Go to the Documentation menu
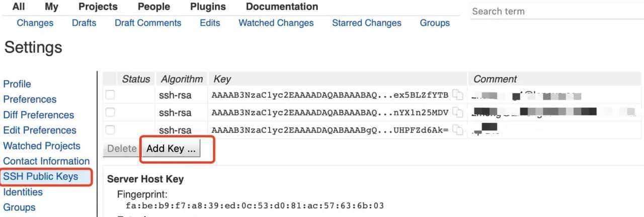Screen dimensions: 644x217 (282, 7)
